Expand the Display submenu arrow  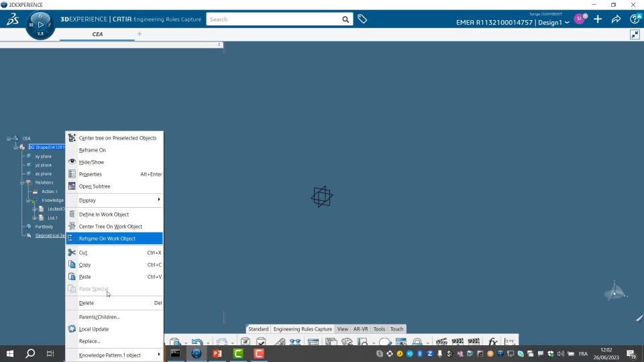click(x=159, y=200)
